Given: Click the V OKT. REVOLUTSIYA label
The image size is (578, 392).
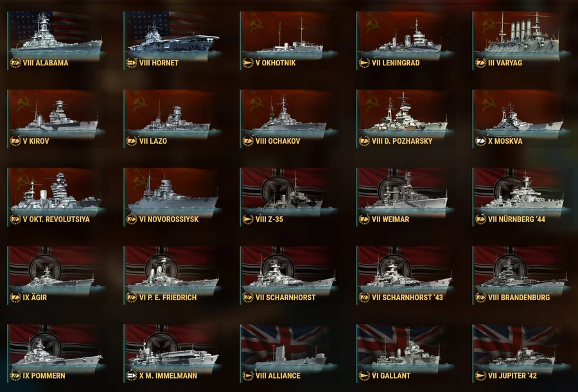Looking at the screenshot, I should pyautogui.click(x=56, y=219).
